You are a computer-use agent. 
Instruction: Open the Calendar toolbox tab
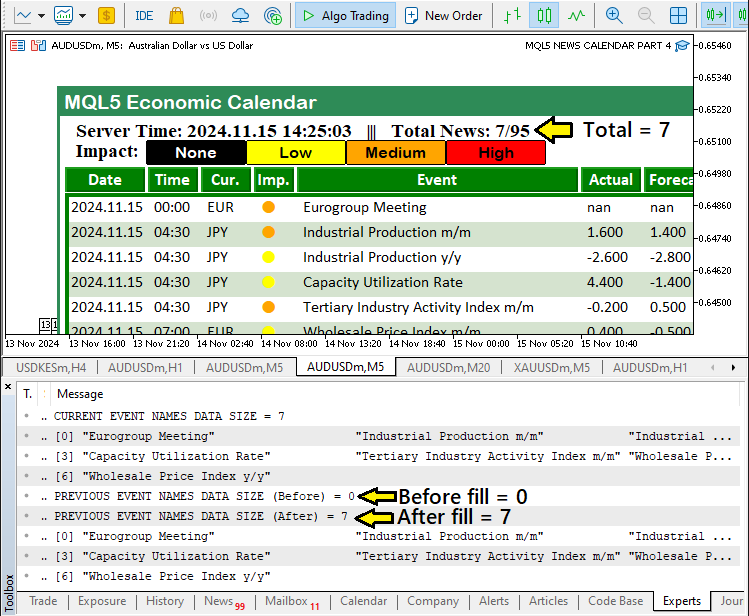click(364, 601)
